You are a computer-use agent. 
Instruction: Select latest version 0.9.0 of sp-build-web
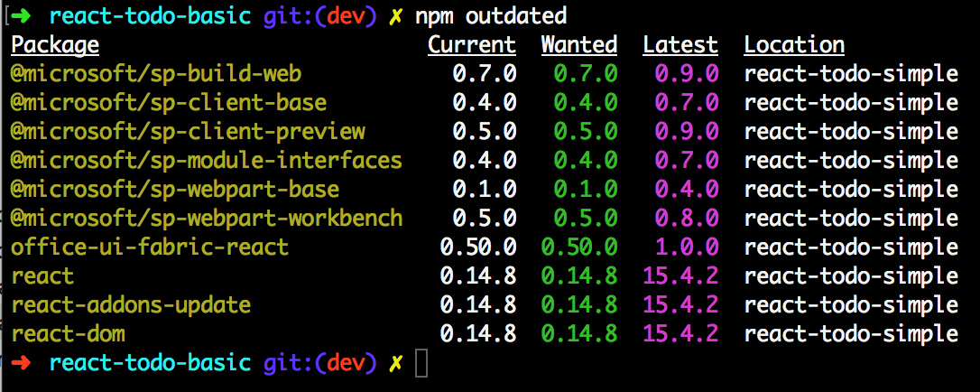point(686,74)
